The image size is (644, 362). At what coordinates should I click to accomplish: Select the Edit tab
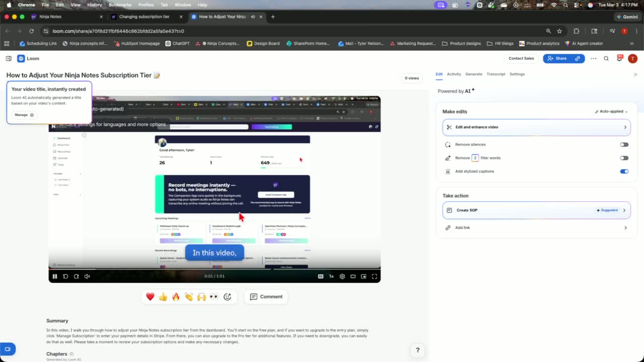(x=439, y=74)
